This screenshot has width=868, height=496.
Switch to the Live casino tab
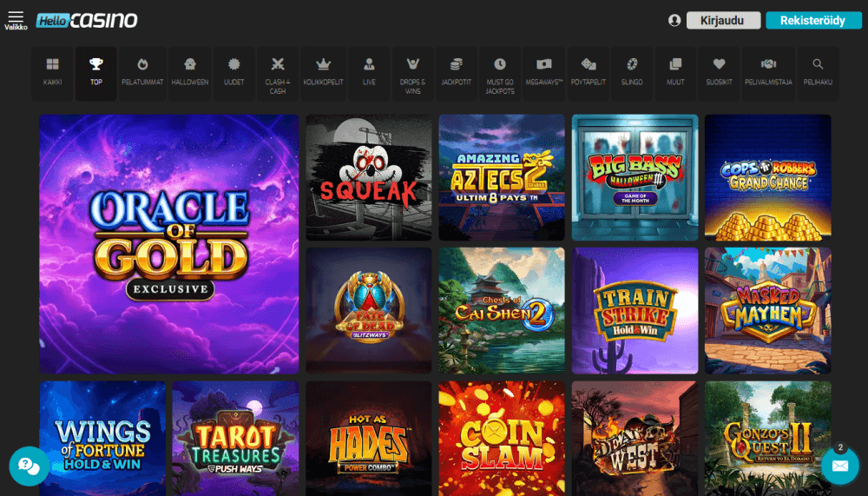(369, 72)
